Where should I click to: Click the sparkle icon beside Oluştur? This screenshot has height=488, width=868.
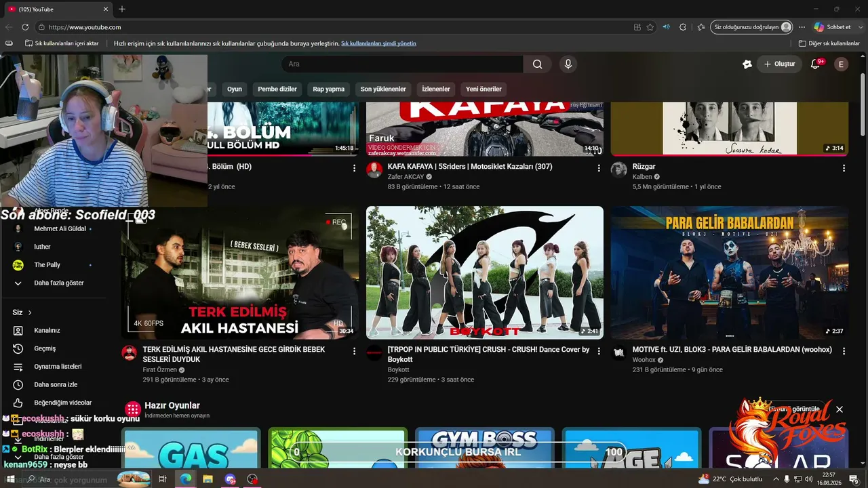[747, 64]
